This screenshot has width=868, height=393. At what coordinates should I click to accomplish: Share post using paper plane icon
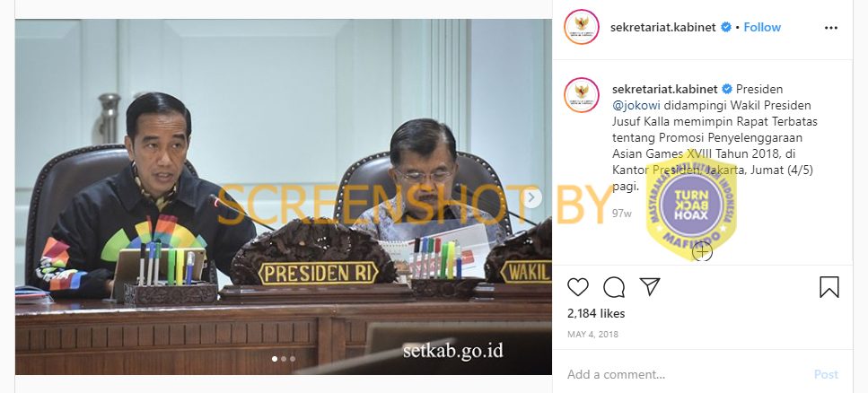[x=649, y=286]
